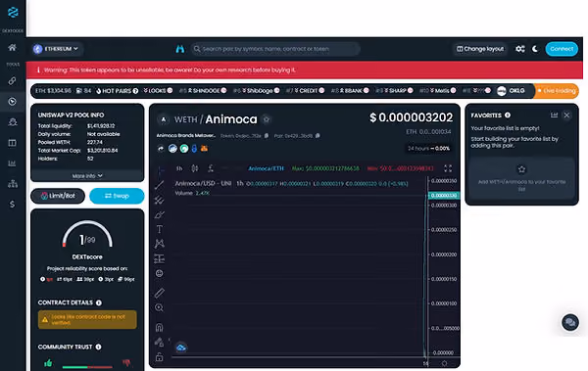The image size is (588, 371).
Task: Click the DEXTscore gauge
Action: click(87, 235)
